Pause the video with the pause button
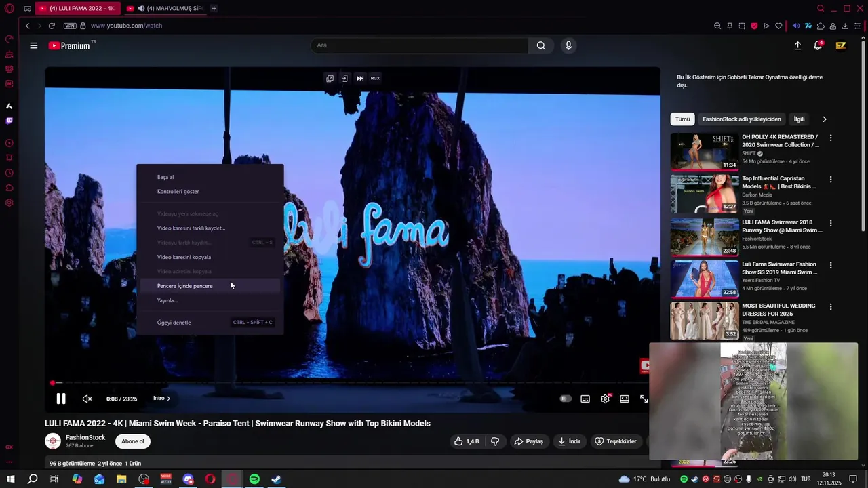This screenshot has height=488, width=868. tap(61, 399)
